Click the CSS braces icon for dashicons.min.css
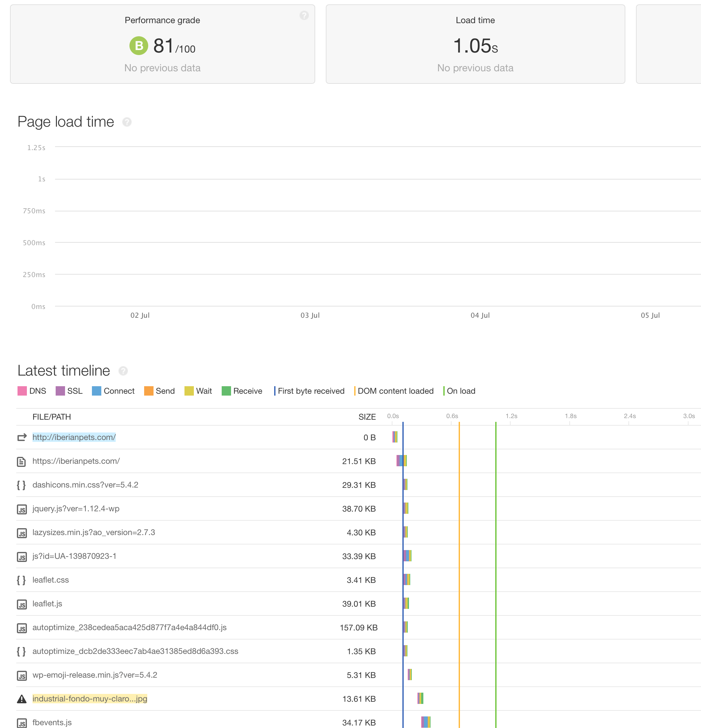This screenshot has width=701, height=728. [x=22, y=485]
